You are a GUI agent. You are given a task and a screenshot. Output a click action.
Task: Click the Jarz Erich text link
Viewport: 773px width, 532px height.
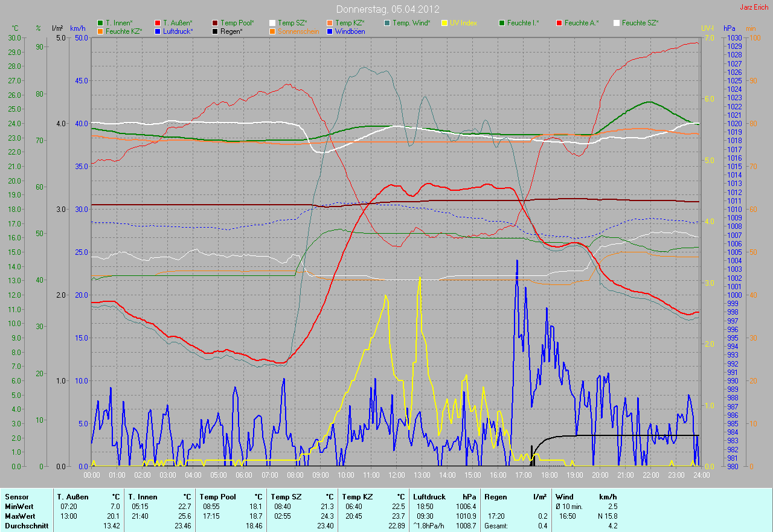click(754, 7)
